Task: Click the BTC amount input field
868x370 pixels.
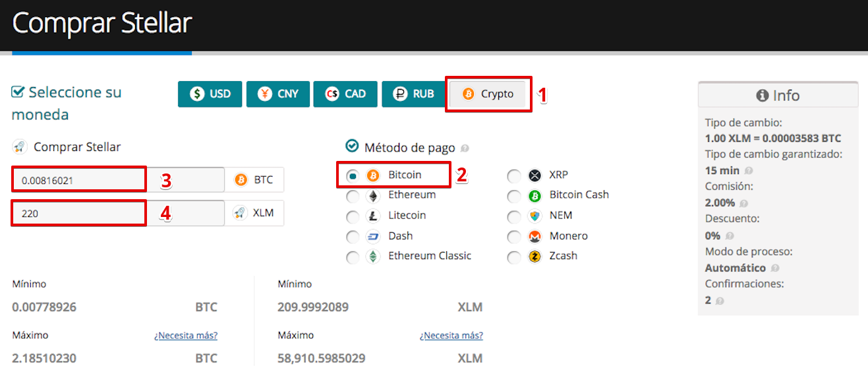Action: (x=119, y=179)
